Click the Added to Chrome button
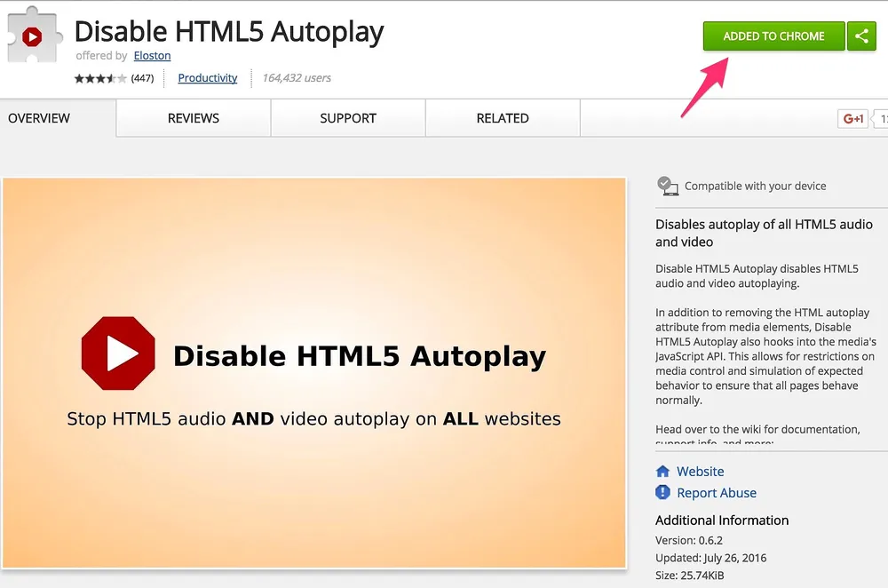 [773, 36]
